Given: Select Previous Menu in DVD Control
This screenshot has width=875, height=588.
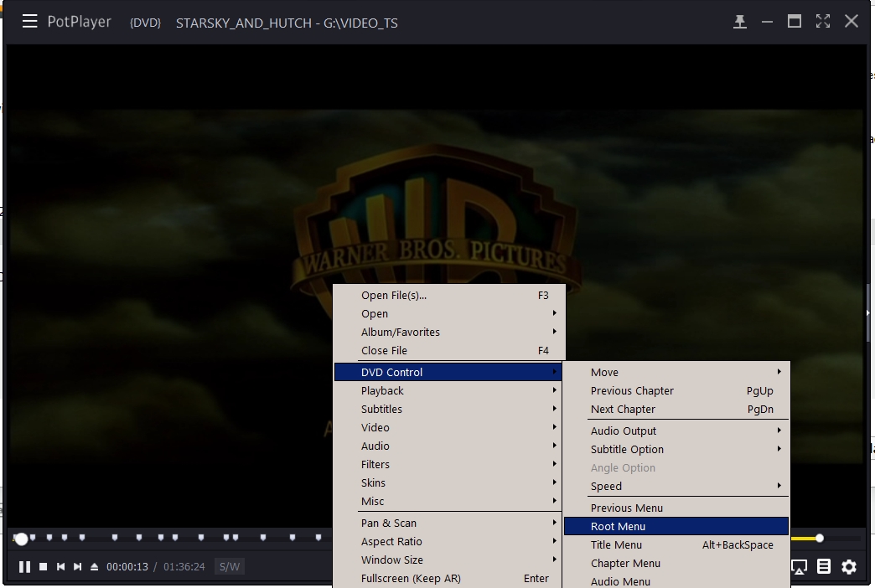Looking at the screenshot, I should point(676,508).
